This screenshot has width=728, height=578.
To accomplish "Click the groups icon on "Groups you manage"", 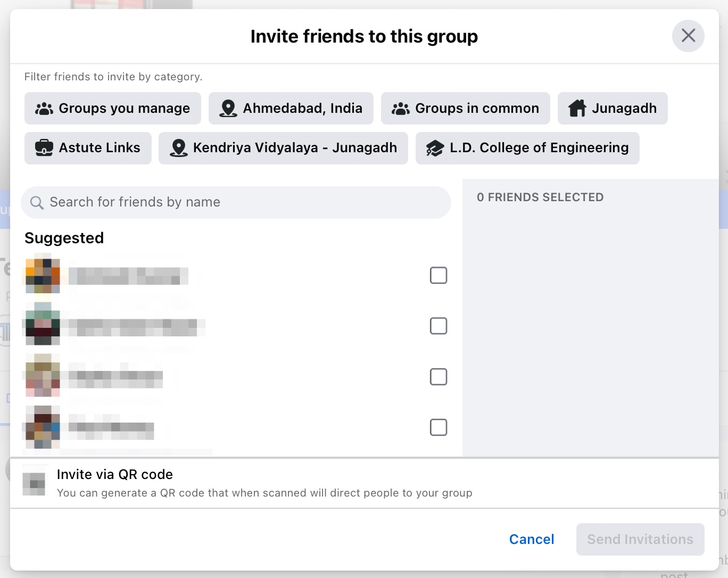I will point(44,108).
